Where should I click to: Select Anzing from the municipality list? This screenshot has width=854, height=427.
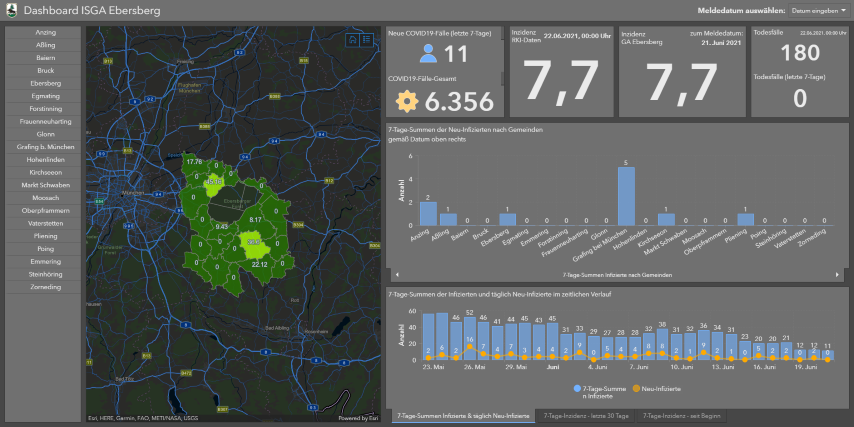[45, 33]
